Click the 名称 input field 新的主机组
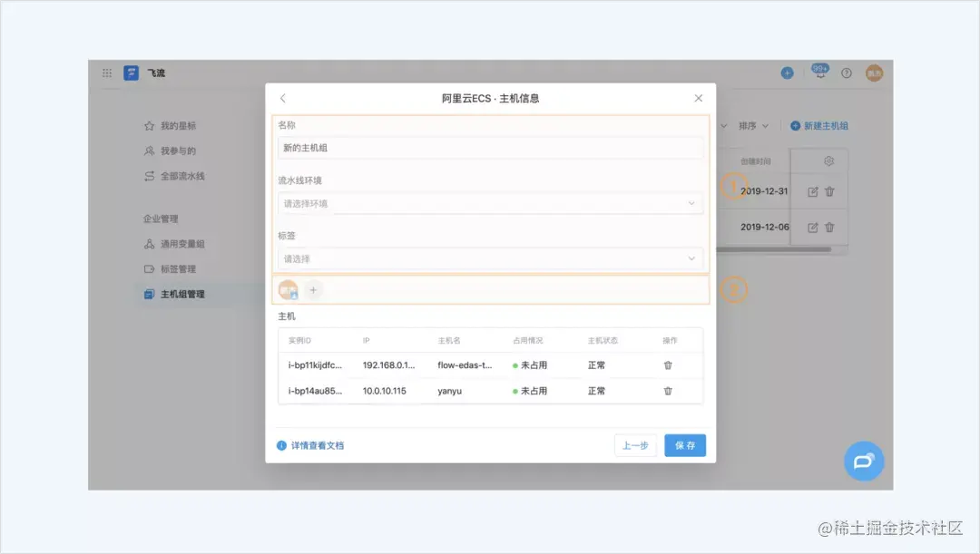Screen dimensions: 980x554 [x=491, y=148]
